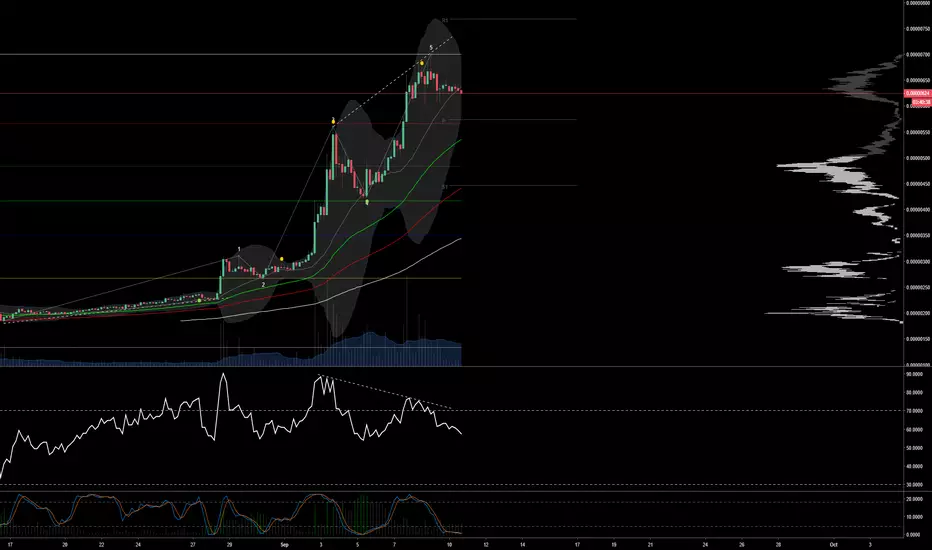This screenshot has width=932, height=550.
Task: Click the 10 date label on time axis
Action: 449,544
